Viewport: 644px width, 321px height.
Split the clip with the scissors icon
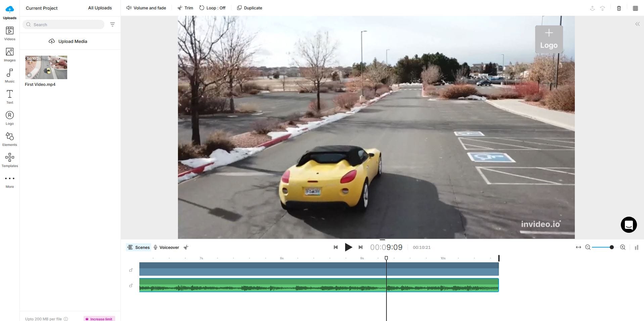[186, 247]
